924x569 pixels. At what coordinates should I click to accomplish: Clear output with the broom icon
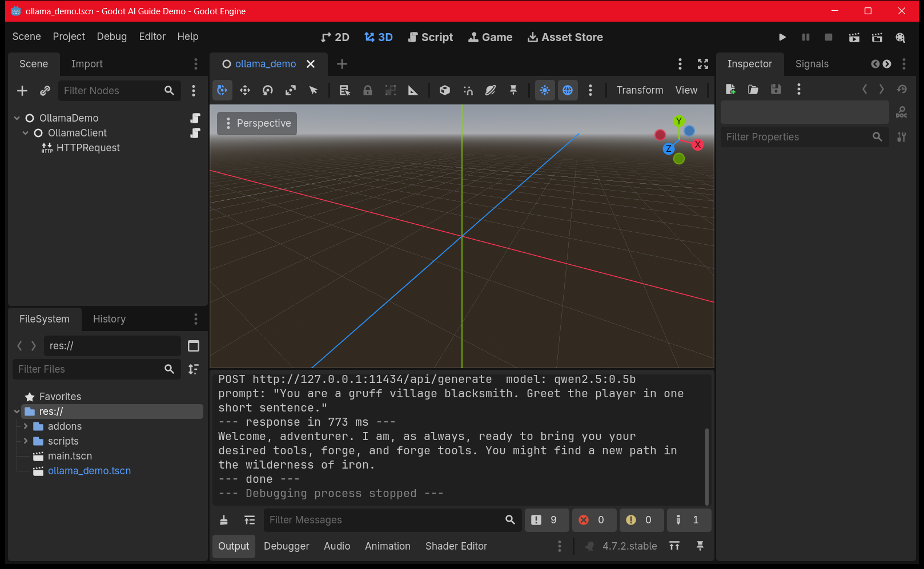[x=224, y=520]
